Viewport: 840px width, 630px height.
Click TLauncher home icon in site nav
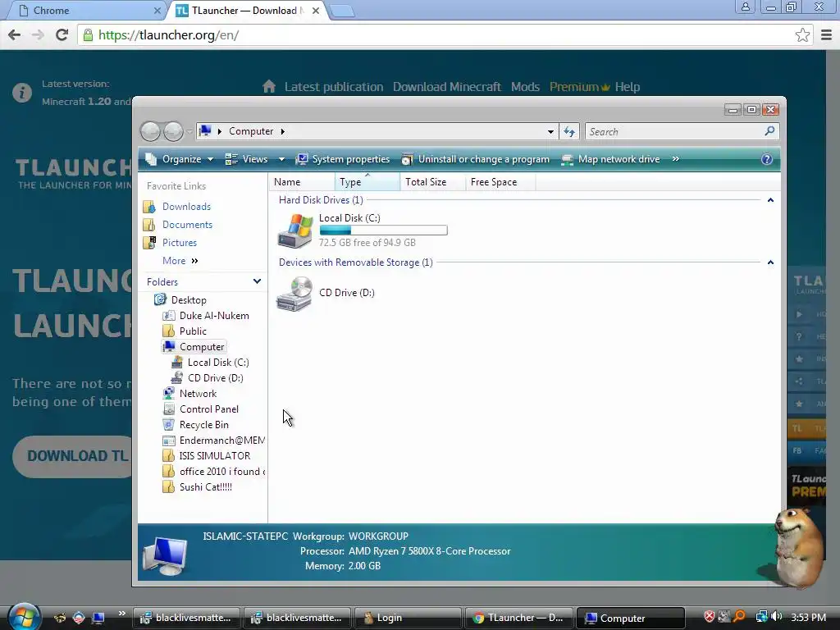pos(269,86)
